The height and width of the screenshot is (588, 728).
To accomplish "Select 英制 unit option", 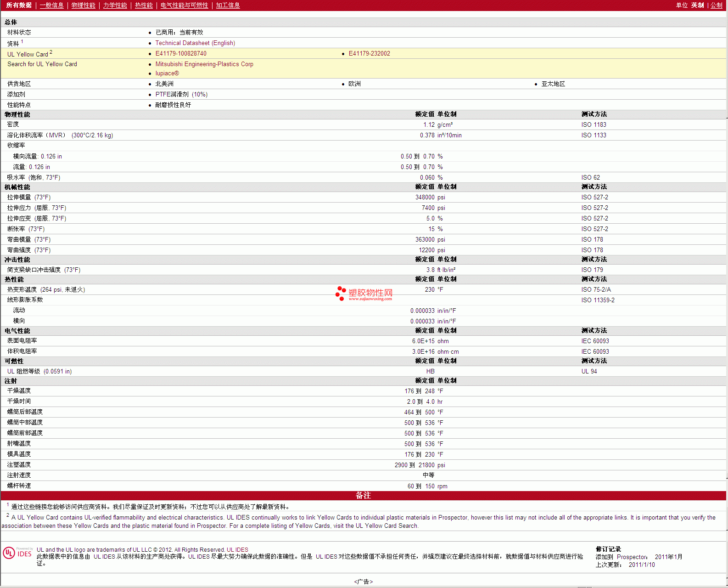I will click(697, 6).
